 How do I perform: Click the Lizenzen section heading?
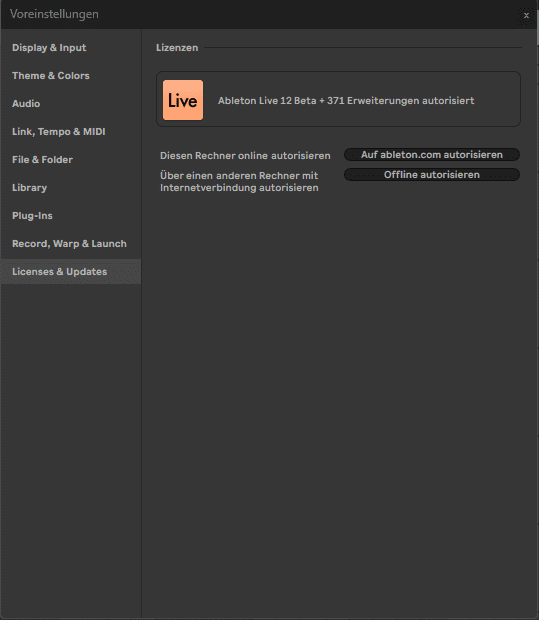coord(177,48)
